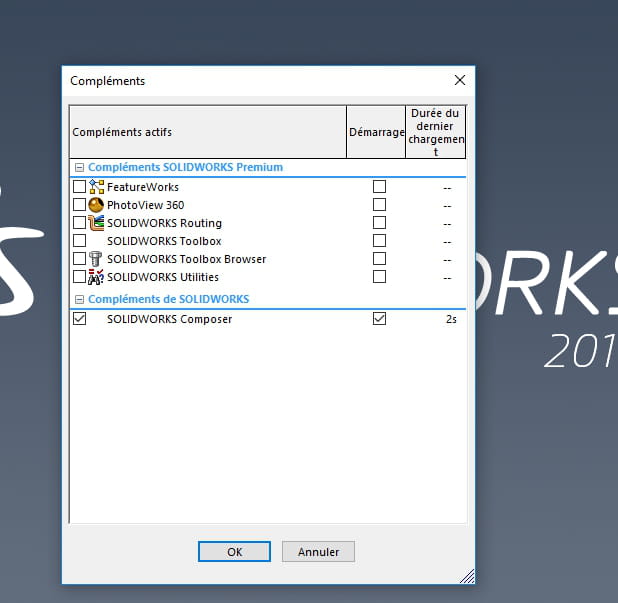
Task: Check SOLIDWORKS Routing Démarrage checkbox
Action: [380, 223]
